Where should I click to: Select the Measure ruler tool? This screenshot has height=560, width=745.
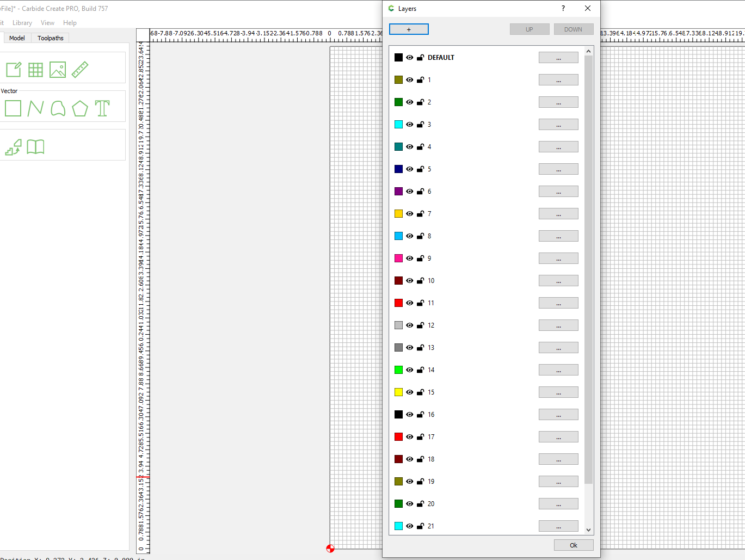80,70
